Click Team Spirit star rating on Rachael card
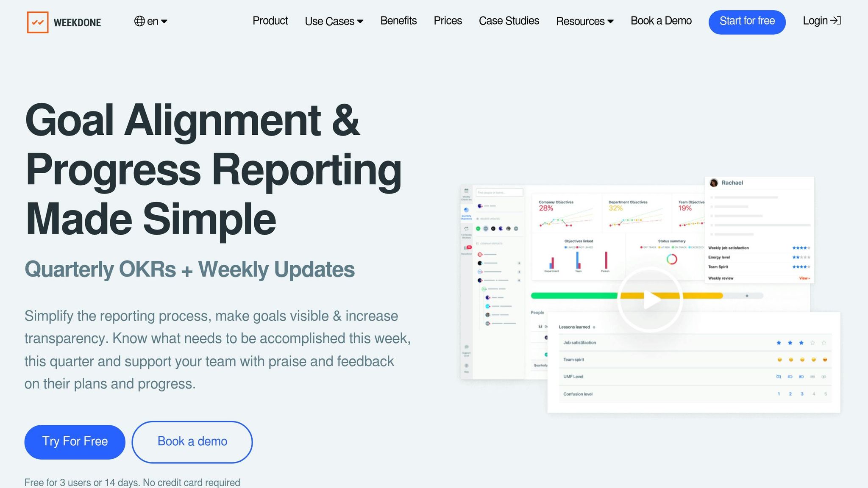This screenshot has width=868, height=488. tap(801, 267)
